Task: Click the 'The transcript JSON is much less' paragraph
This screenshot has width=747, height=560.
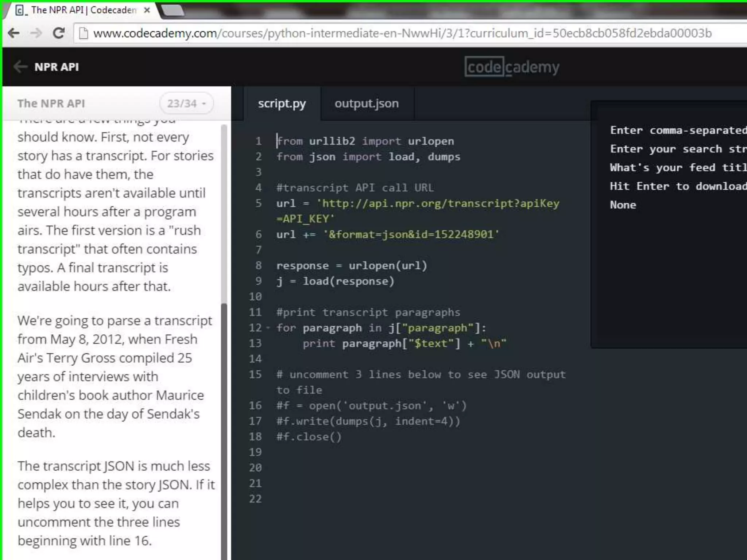Action: (x=116, y=503)
